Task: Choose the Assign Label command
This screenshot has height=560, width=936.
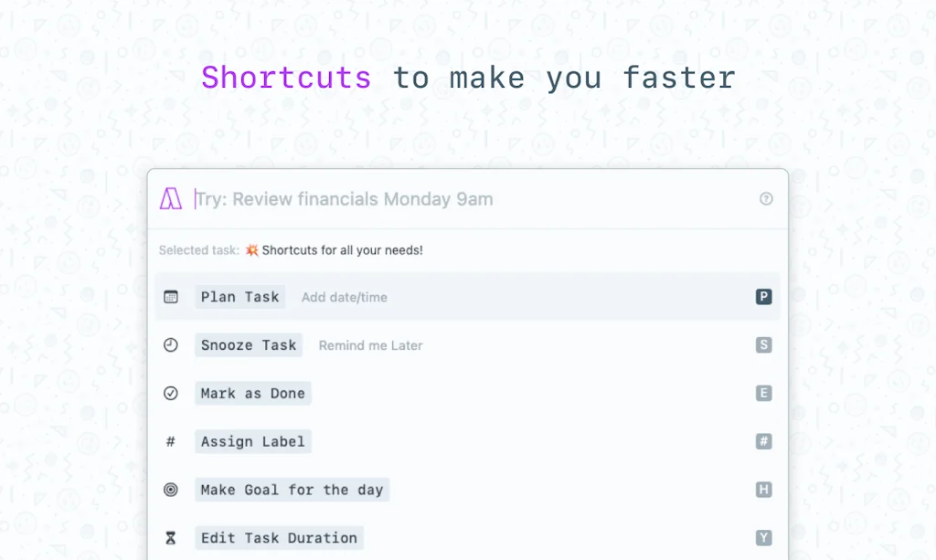Action: pyautogui.click(x=253, y=442)
